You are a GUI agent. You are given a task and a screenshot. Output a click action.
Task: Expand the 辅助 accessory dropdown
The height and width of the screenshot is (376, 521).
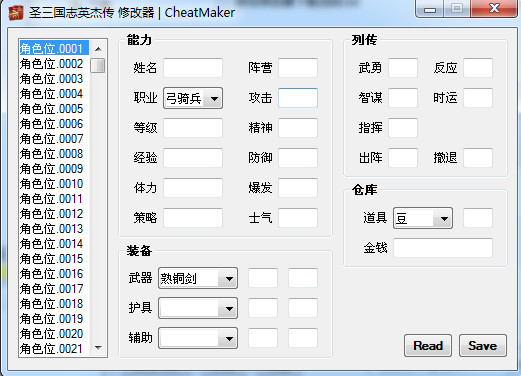click(198, 338)
